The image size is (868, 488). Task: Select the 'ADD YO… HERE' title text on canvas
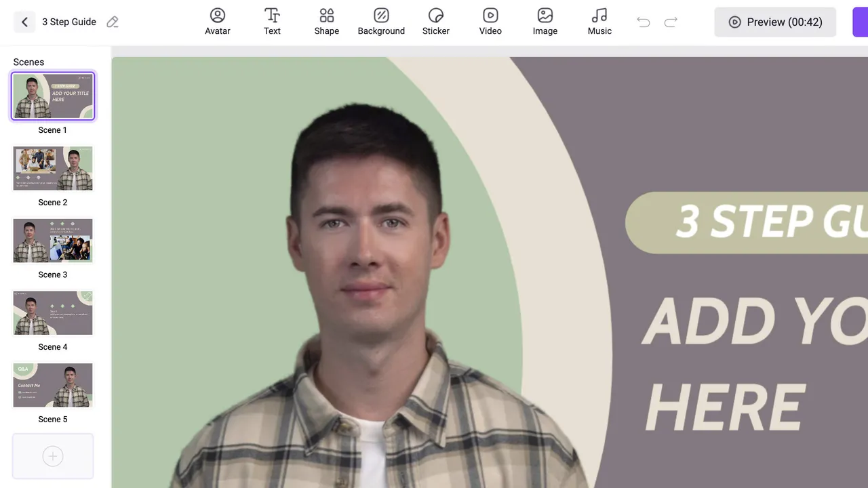point(755,363)
